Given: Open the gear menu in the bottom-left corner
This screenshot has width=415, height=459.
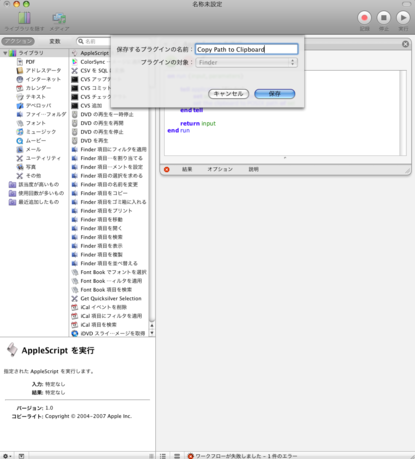Looking at the screenshot, I should [7, 456].
